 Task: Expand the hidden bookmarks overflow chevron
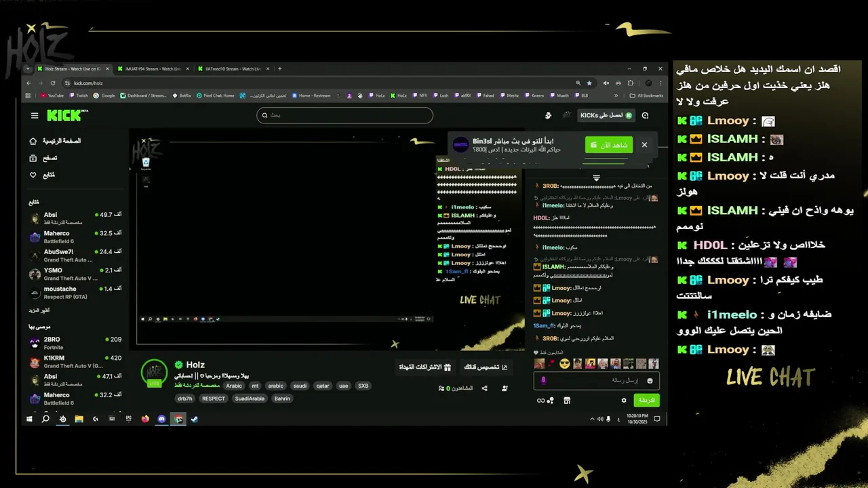(x=616, y=96)
